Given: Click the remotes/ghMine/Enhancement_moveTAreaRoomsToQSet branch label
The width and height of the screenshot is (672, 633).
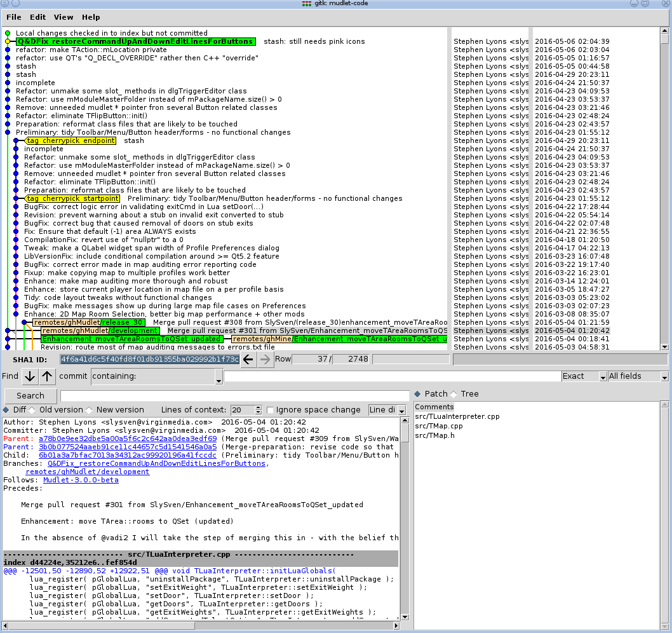Looking at the screenshot, I should (x=339, y=339).
